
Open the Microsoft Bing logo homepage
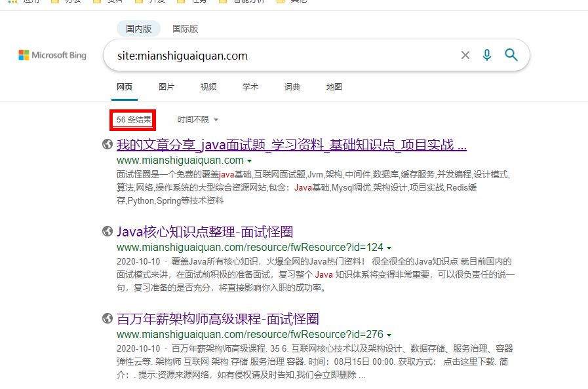pyautogui.click(x=52, y=55)
